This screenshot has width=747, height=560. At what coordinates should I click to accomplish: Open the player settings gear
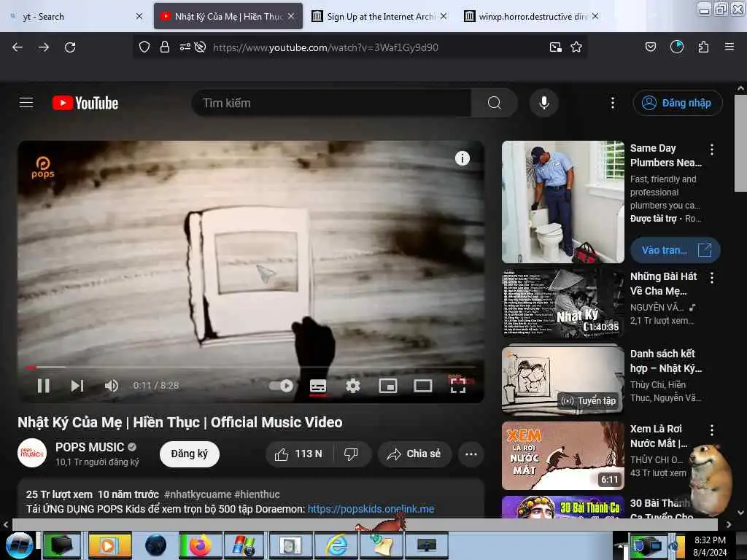[352, 386]
